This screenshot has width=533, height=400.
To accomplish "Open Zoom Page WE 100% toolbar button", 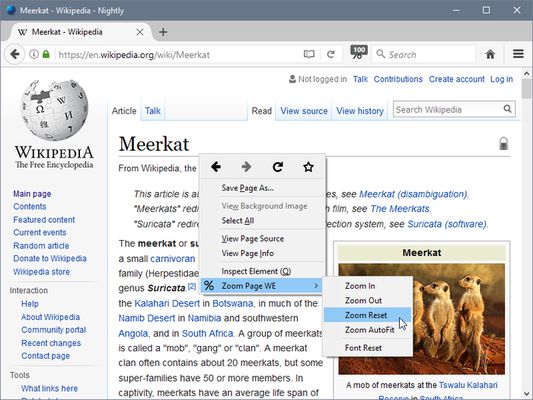I will click(359, 53).
